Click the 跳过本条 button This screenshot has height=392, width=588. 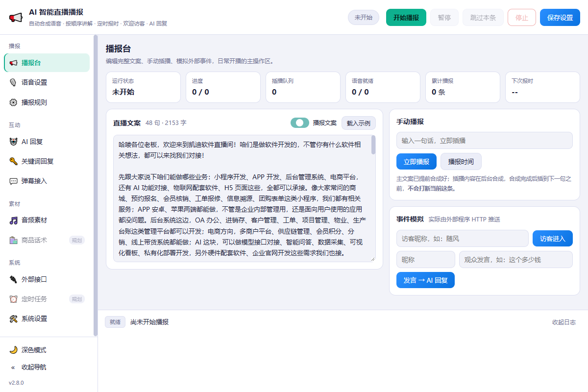pos(483,18)
